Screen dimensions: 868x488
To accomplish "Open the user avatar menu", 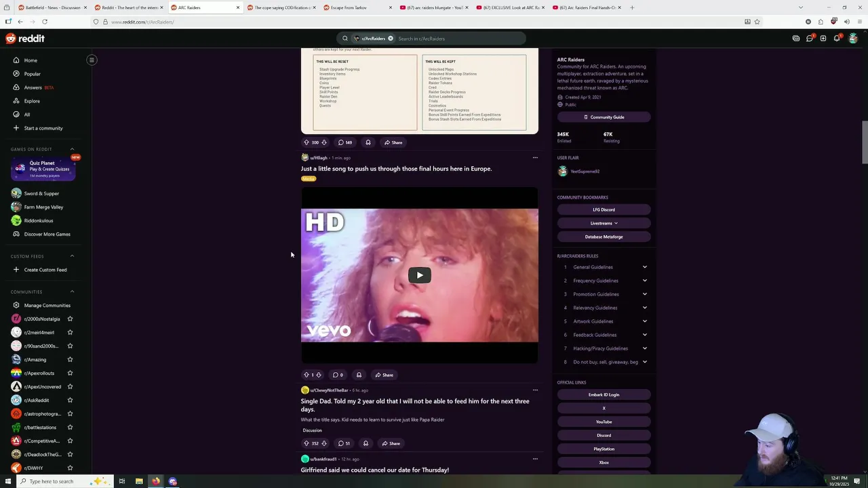I will click(x=853, y=39).
